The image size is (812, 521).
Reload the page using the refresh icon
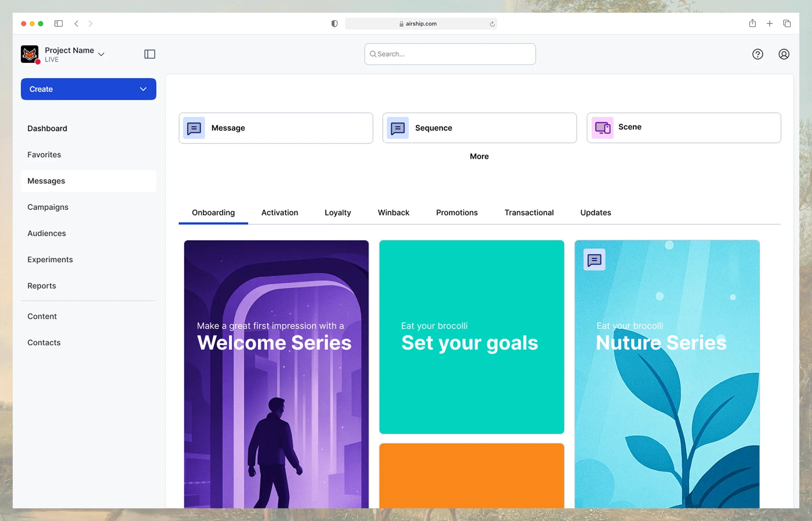pyautogui.click(x=492, y=24)
